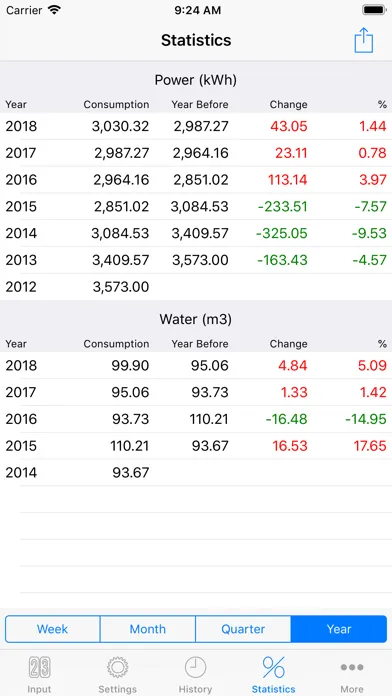This screenshot has width=392, height=696.
Task: Switch period to Week
Action: point(53,629)
